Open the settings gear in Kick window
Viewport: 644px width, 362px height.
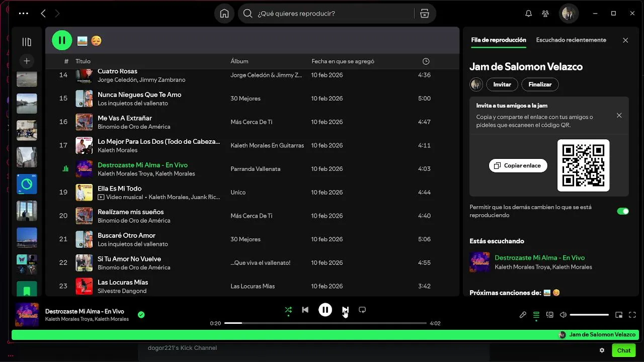602,350
